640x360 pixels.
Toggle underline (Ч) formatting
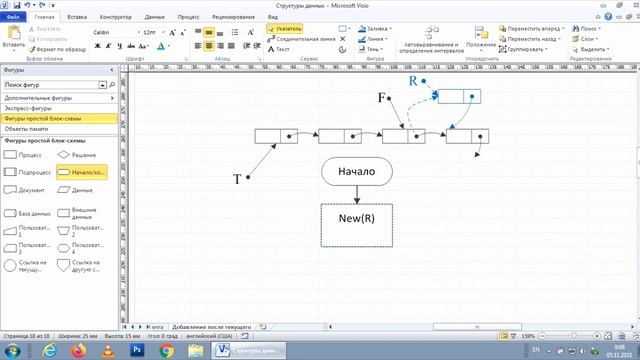pyautogui.click(x=120, y=46)
